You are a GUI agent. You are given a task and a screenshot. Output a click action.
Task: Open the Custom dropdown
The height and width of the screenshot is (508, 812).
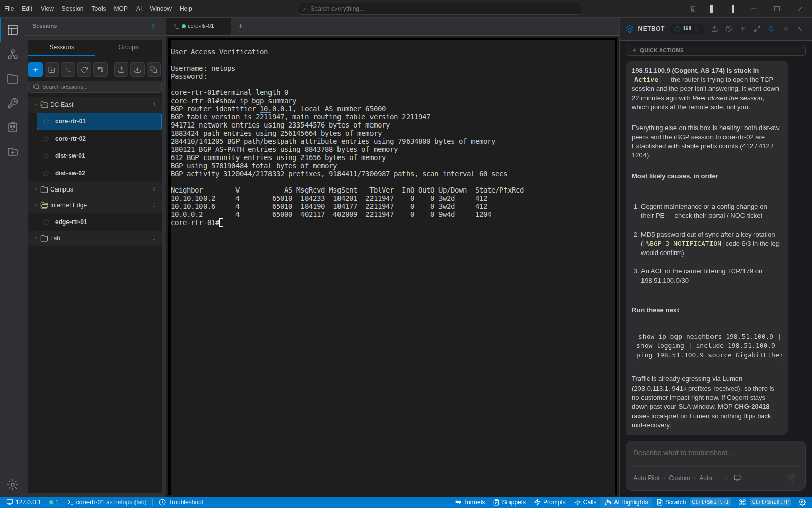[683, 478]
